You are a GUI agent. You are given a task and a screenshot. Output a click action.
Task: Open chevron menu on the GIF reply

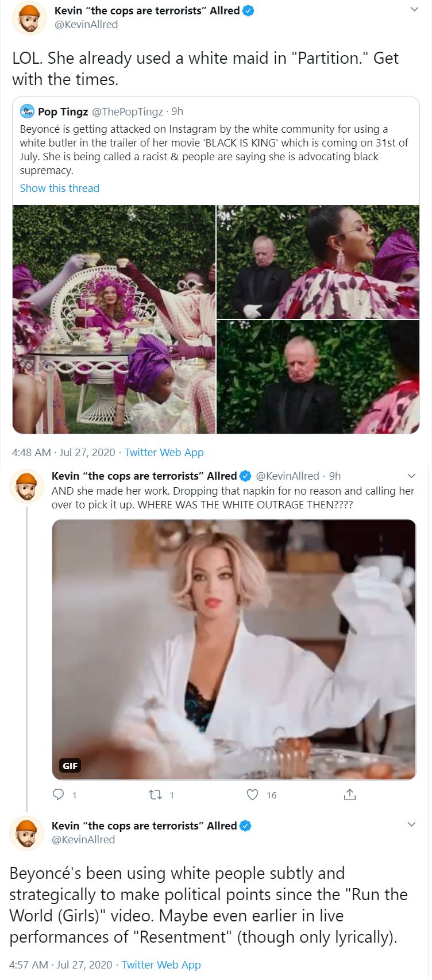point(411,476)
